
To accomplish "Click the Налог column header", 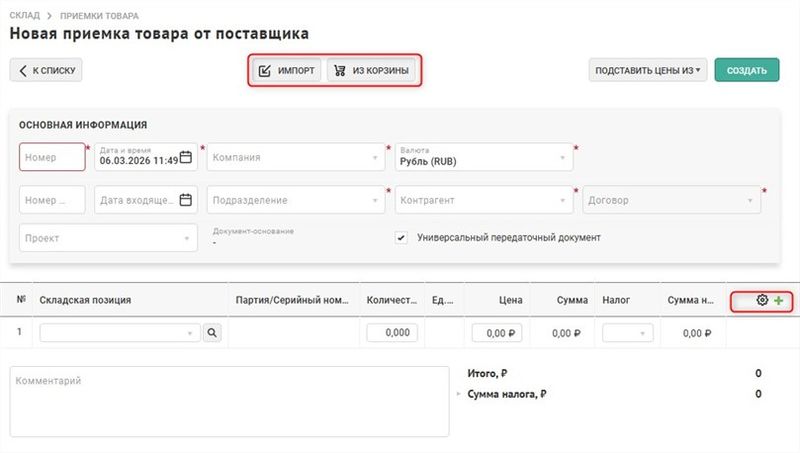I will tap(616, 300).
